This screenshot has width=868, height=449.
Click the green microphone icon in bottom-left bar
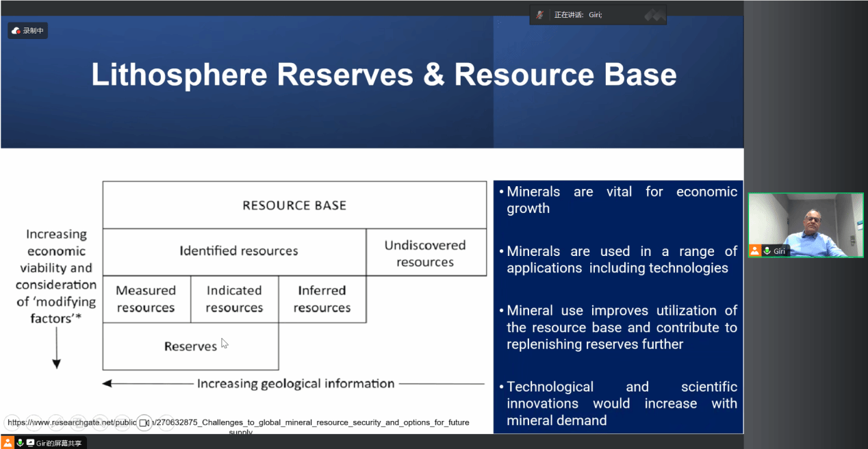(x=20, y=443)
